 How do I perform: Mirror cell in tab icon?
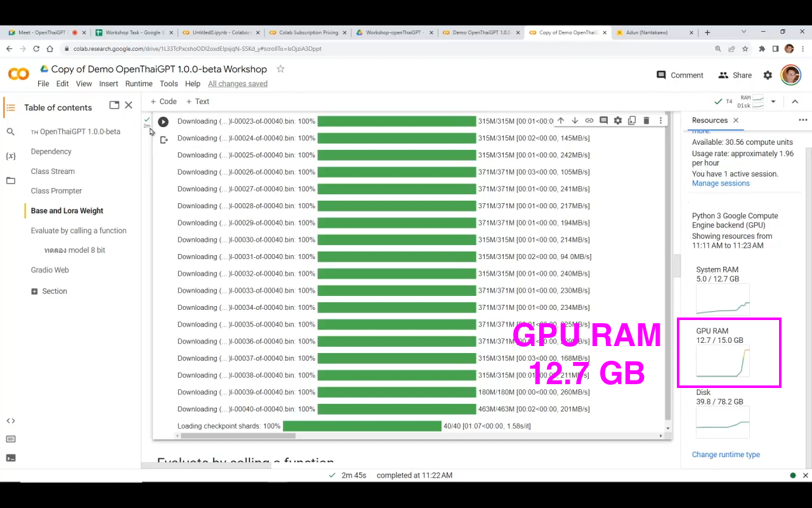632,121
